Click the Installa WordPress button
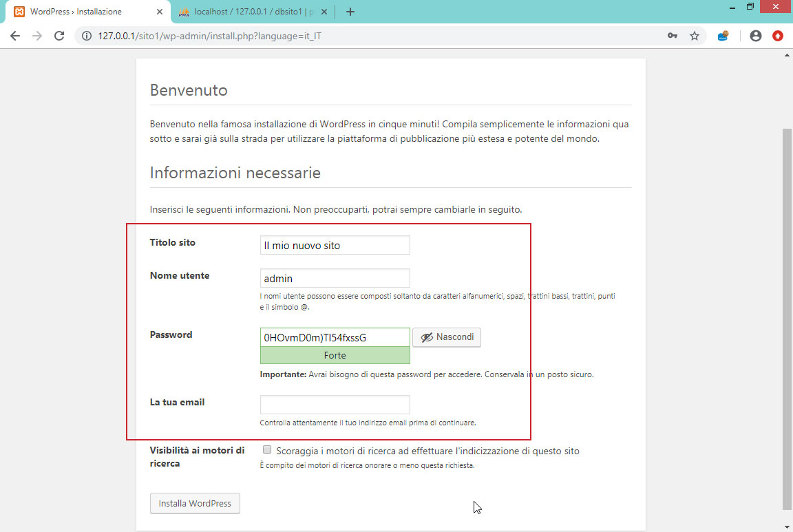793x532 pixels. point(195,503)
